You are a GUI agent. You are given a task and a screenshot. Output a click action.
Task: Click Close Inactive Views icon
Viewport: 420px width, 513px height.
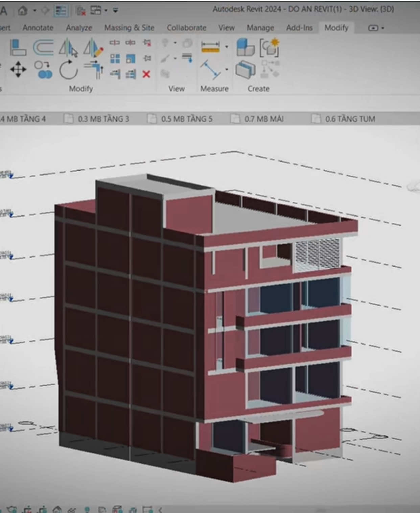[x=80, y=11]
